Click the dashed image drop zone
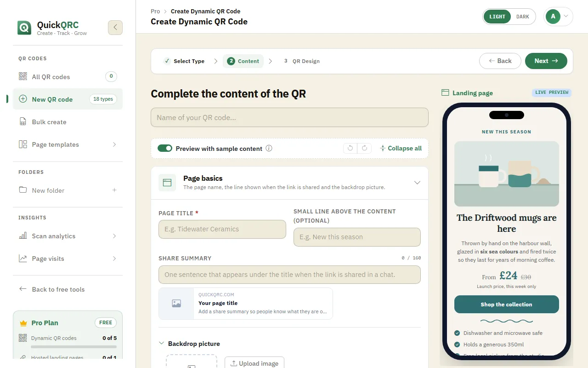 click(192, 361)
